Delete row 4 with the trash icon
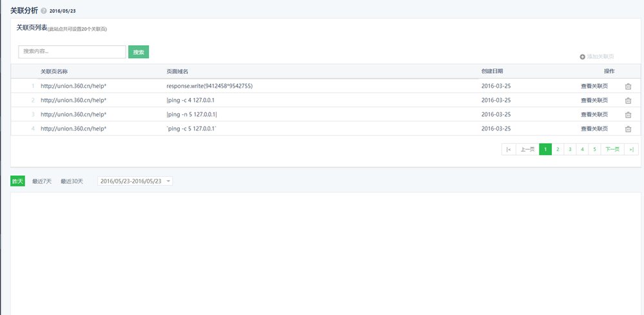This screenshot has height=315, width=644. [628, 129]
